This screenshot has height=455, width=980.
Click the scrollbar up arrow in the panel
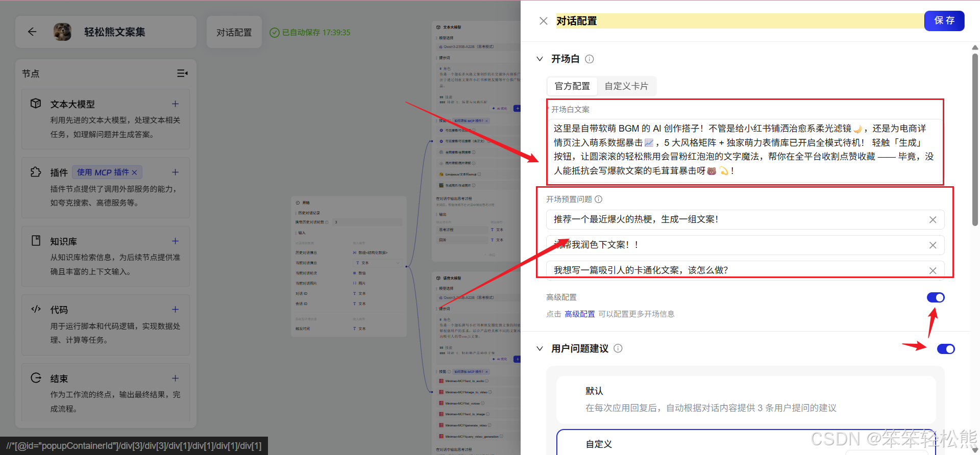pos(975,47)
